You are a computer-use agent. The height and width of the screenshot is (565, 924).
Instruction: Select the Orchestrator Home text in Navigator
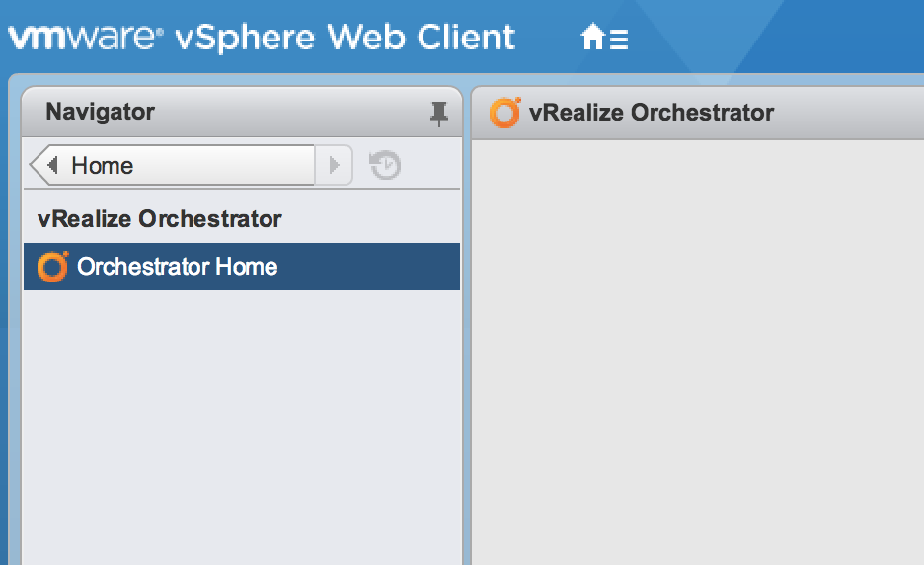coord(177,267)
